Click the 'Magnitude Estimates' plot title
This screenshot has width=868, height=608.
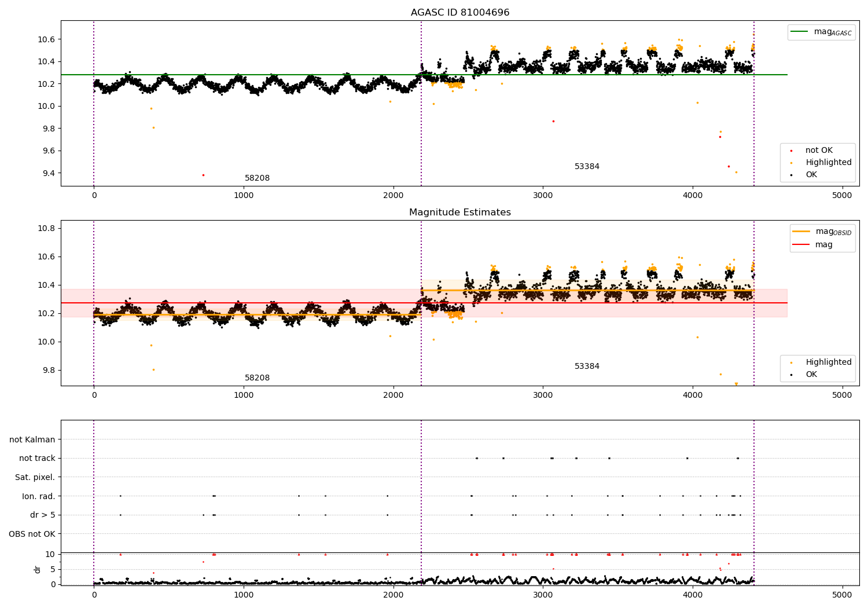460,213
